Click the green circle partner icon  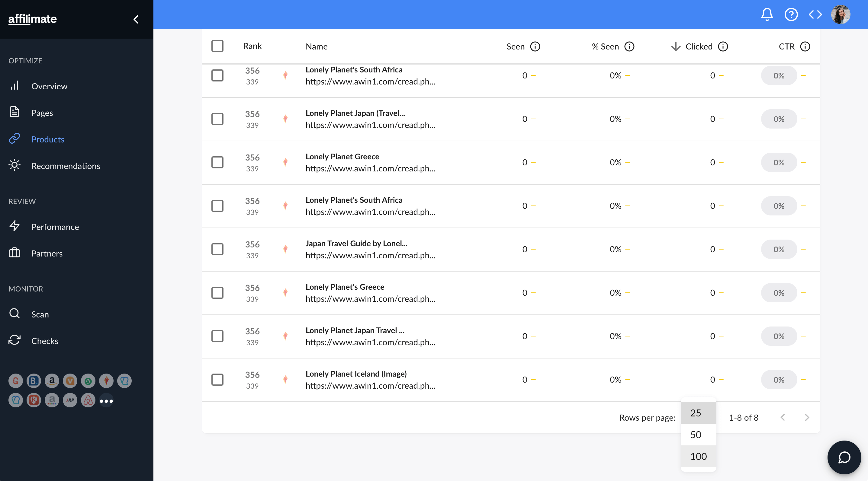coord(88,381)
